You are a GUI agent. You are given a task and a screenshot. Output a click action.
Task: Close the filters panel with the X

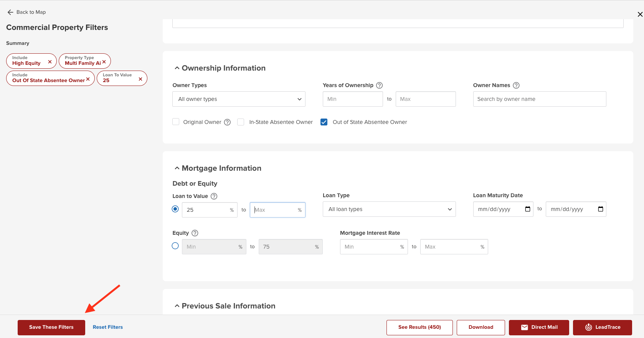pyautogui.click(x=640, y=14)
